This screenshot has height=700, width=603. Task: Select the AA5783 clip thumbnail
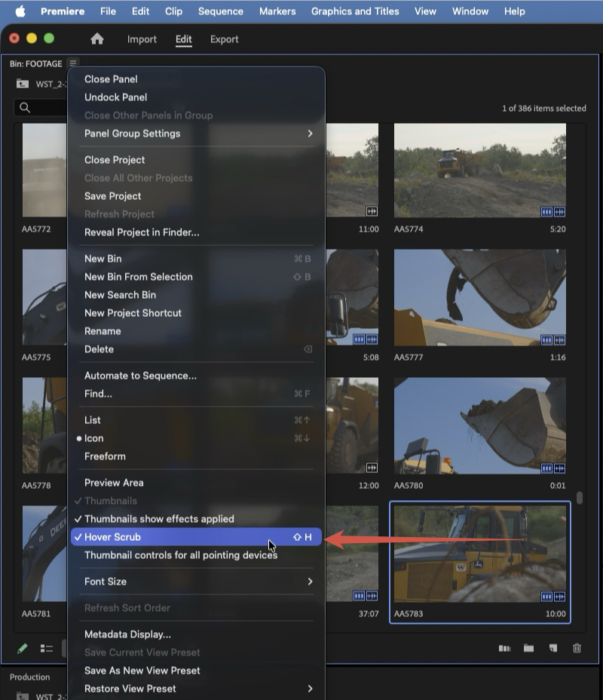tap(480, 554)
